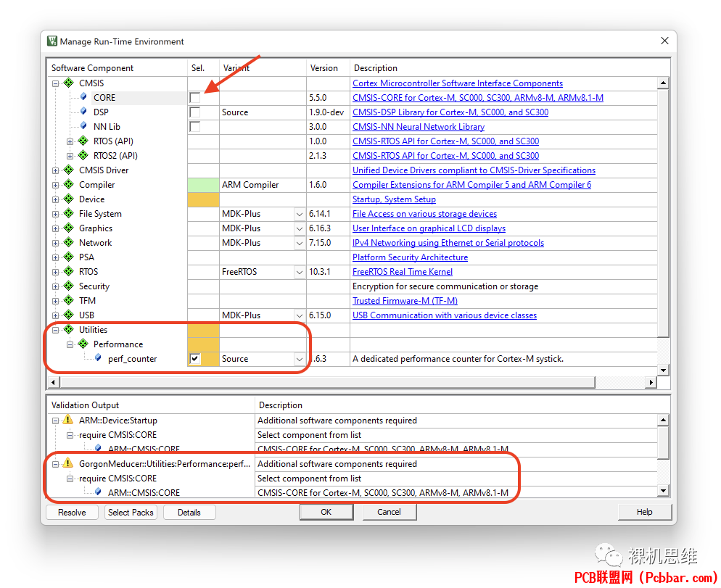Image resolution: width=721 pixels, height=588 pixels.
Task: Click the CMSIS Driver diamond icon
Action: click(x=69, y=170)
